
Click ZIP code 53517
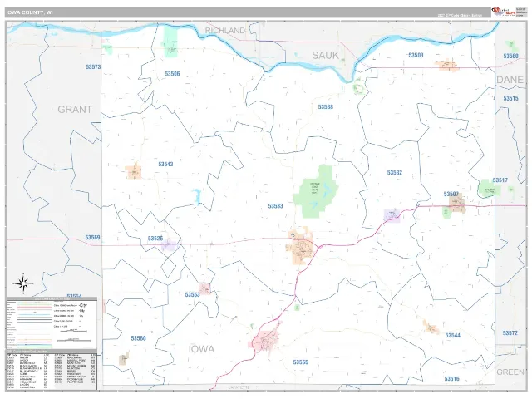click(x=500, y=180)
